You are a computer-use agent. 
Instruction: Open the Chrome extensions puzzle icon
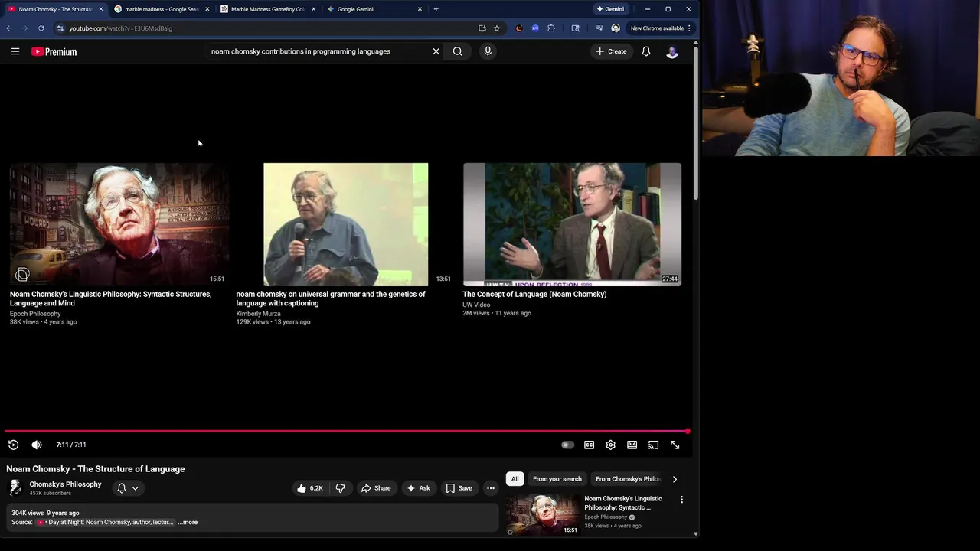[x=551, y=28]
